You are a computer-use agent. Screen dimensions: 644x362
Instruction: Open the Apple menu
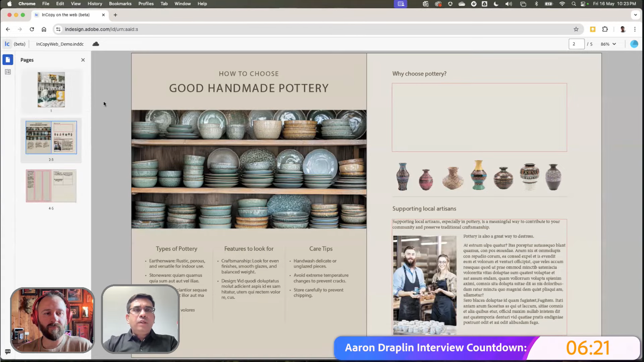pos(9,4)
